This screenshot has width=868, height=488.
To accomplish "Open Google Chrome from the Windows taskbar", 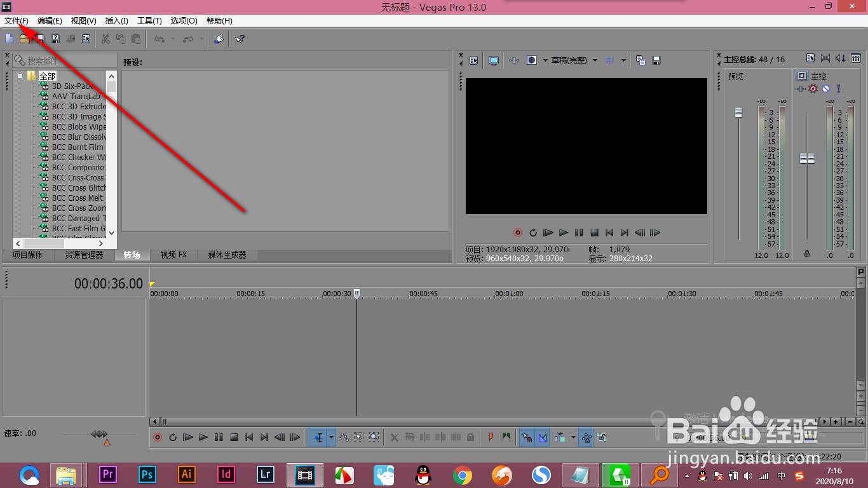I will (463, 475).
